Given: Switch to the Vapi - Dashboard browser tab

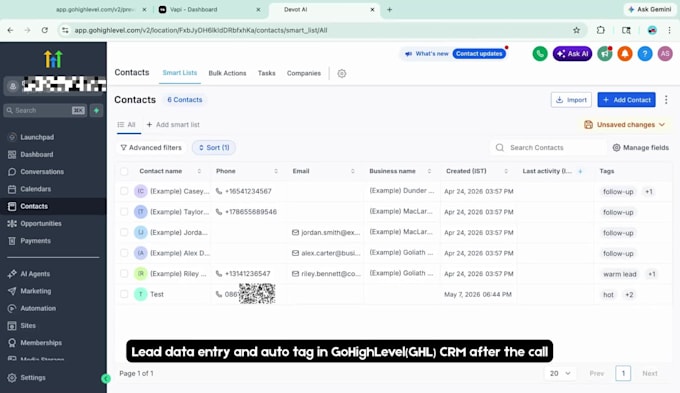Looking at the screenshot, I should 210,10.
